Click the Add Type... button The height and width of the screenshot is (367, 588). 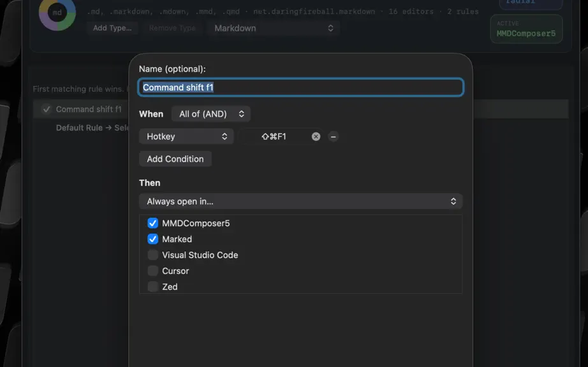(x=112, y=28)
